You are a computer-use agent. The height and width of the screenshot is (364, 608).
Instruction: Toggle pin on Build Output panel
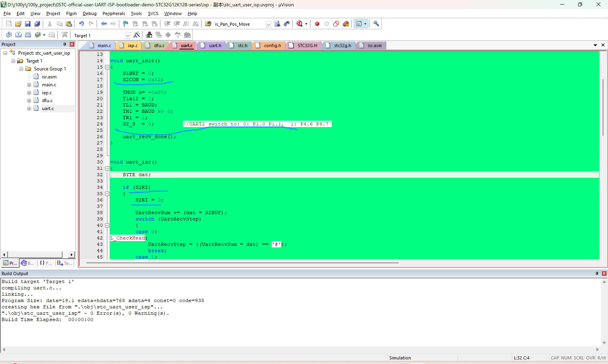(597, 273)
